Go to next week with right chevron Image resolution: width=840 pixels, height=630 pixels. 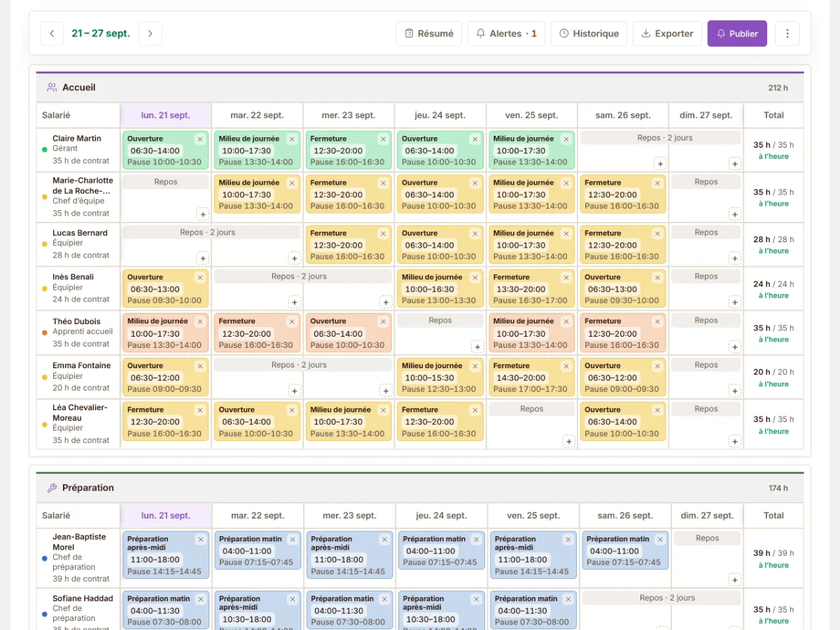pos(150,34)
